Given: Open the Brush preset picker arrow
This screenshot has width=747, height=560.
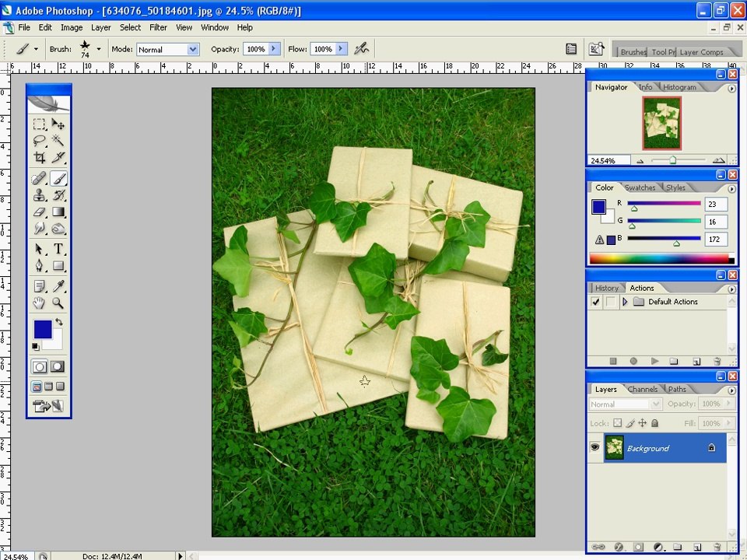Looking at the screenshot, I should coord(99,48).
